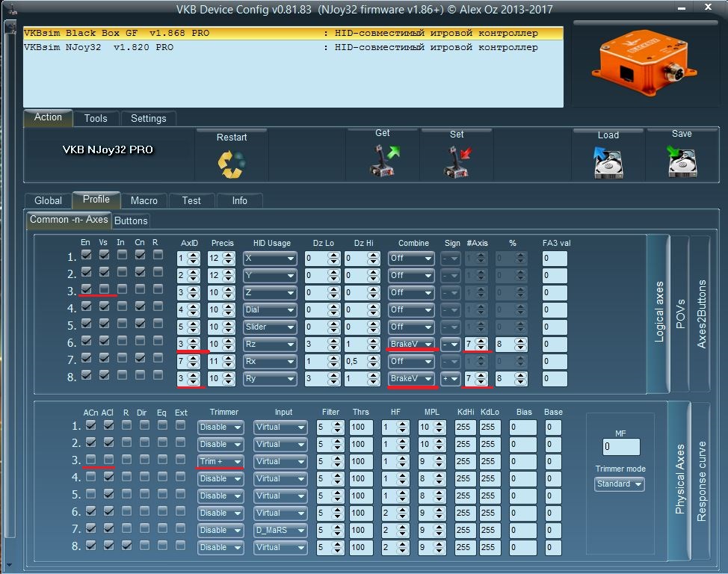This screenshot has width=728, height=574.
Task: Open Sign dropdown for logical axis 8
Action: 450,379
